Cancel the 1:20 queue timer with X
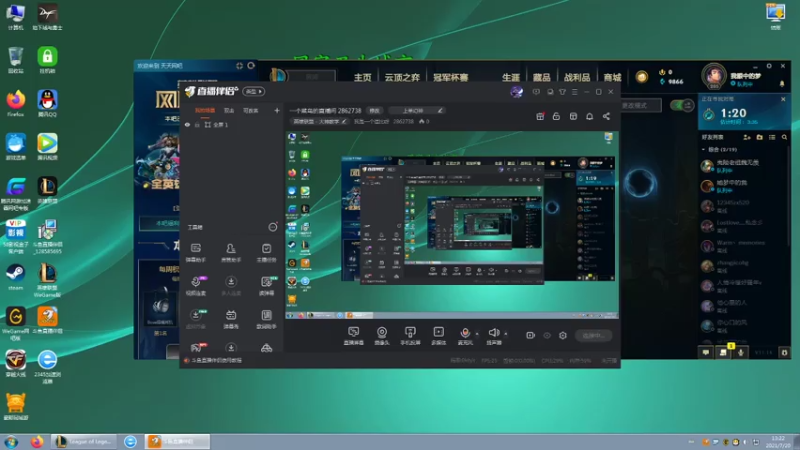Image resolution: width=800 pixels, height=450 pixels. (x=783, y=99)
